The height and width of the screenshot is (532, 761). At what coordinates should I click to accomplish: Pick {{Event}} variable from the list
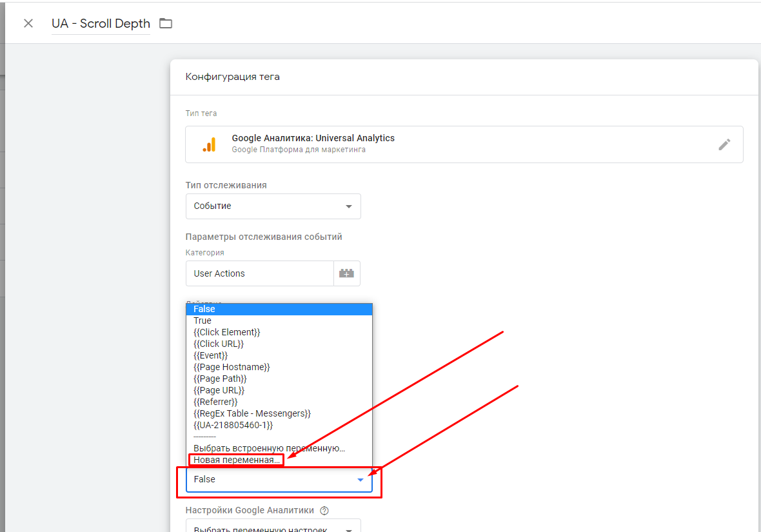[x=210, y=355]
